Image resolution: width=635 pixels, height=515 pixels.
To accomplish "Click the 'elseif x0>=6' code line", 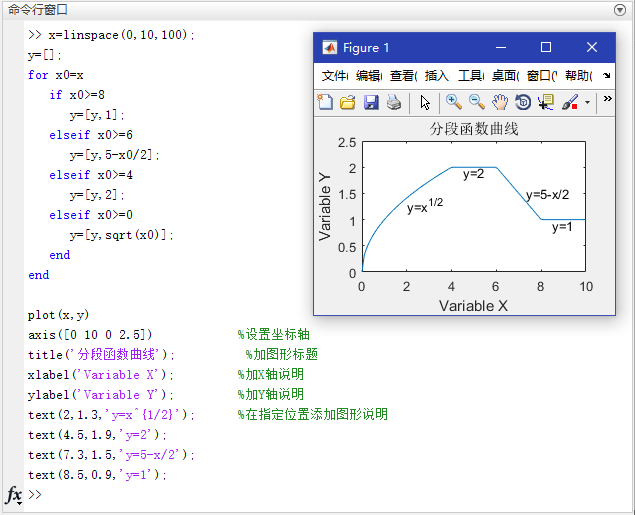I will point(91,135).
